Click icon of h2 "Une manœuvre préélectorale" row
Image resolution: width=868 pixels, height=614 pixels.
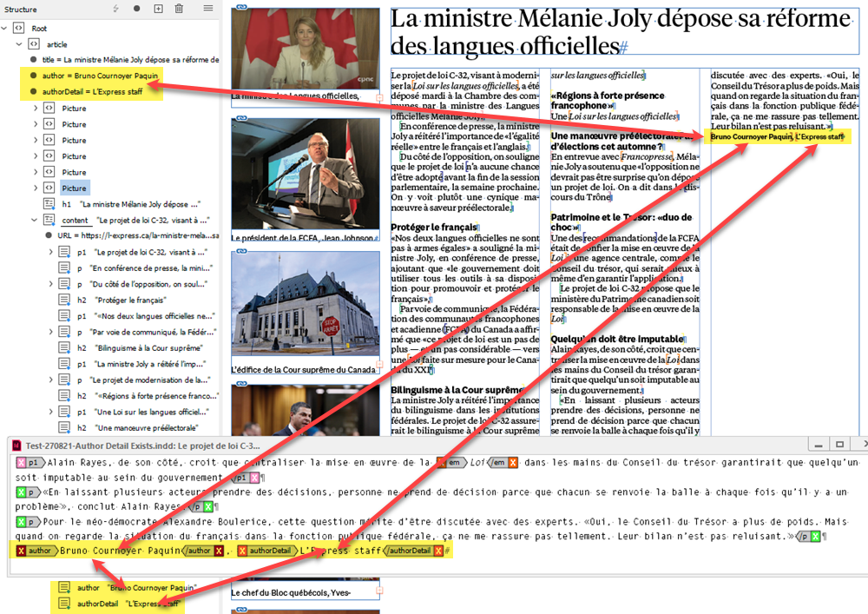65,427
